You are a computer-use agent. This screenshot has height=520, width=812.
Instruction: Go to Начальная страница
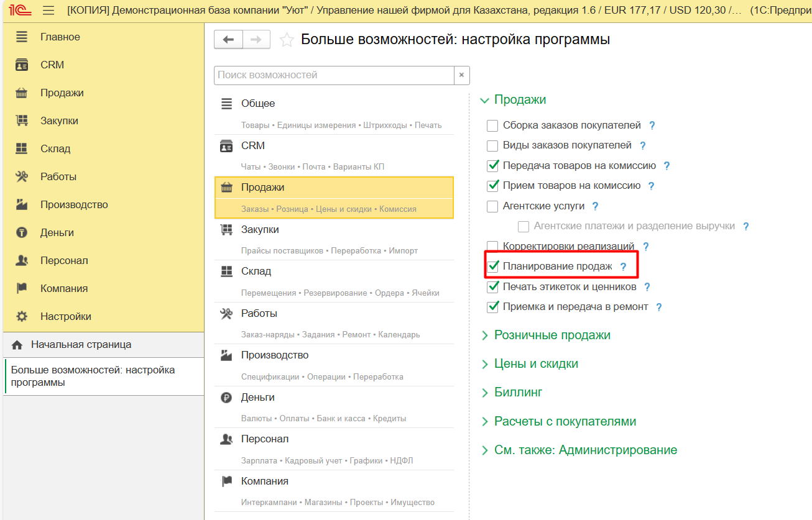[x=81, y=345]
